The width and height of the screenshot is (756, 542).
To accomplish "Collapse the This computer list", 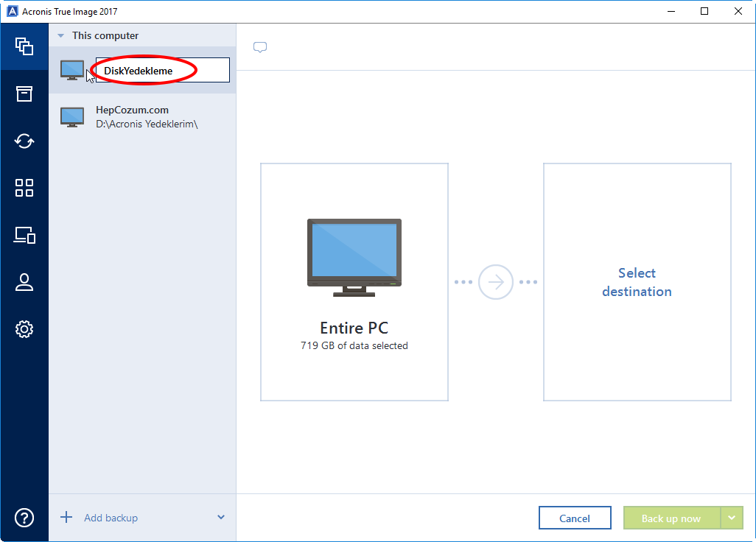I will pos(60,35).
